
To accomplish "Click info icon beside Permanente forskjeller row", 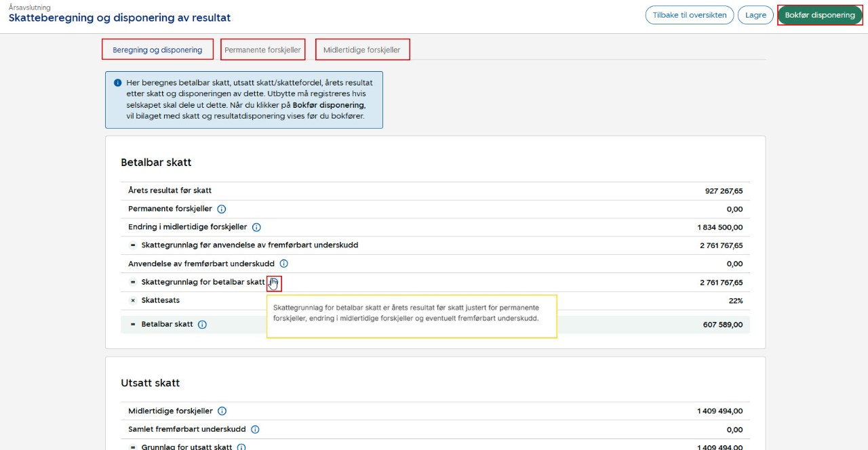I will 221,209.
